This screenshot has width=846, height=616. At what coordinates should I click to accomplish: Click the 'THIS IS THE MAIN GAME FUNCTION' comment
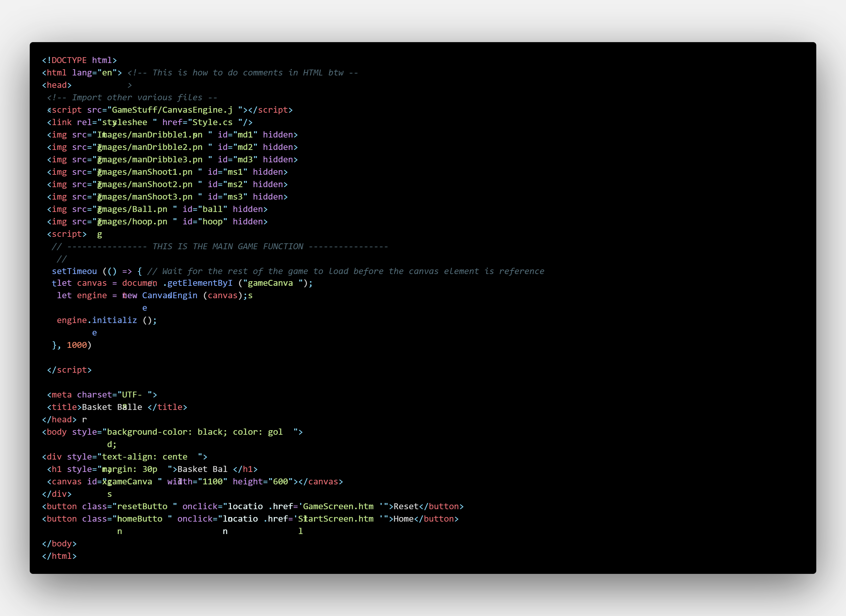[x=228, y=247]
